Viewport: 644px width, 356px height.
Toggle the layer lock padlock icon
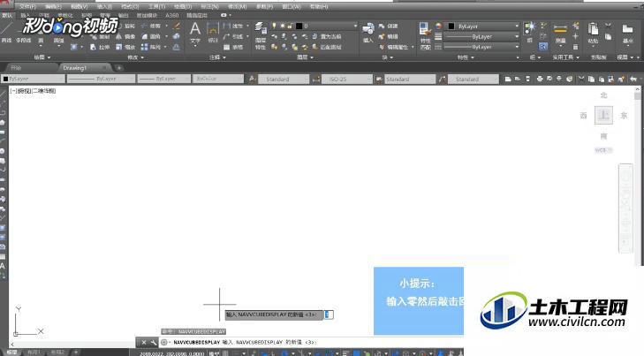(x=290, y=26)
